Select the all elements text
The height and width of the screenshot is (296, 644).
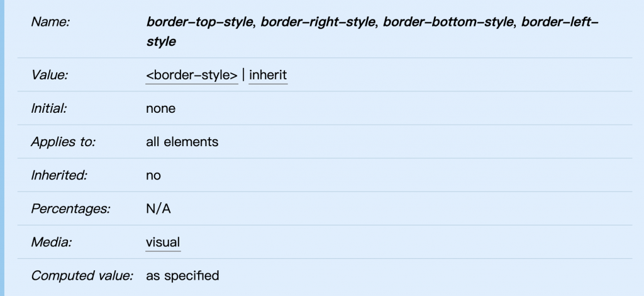click(182, 142)
